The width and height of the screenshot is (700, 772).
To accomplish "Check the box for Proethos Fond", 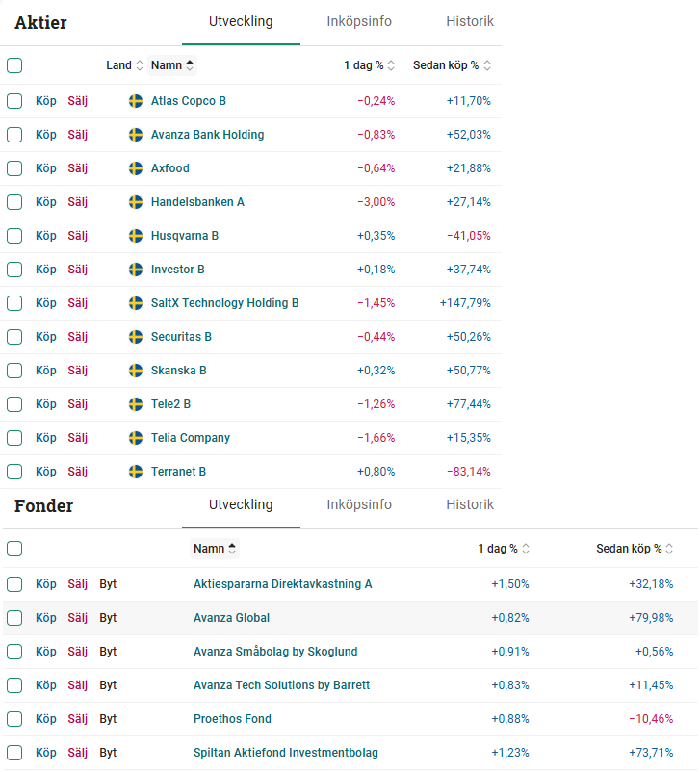I will click(x=14, y=719).
